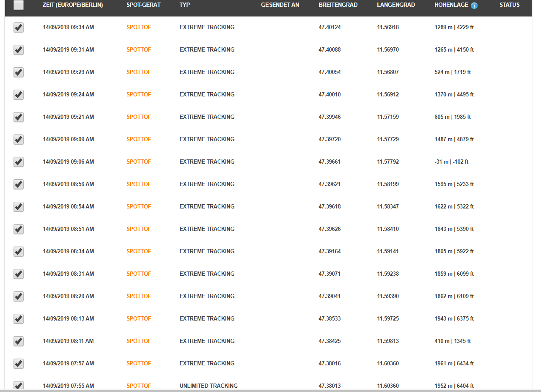This screenshot has height=392, width=541.
Task: Open SPOTTOF link in 09:24 AM row
Action: point(139,95)
